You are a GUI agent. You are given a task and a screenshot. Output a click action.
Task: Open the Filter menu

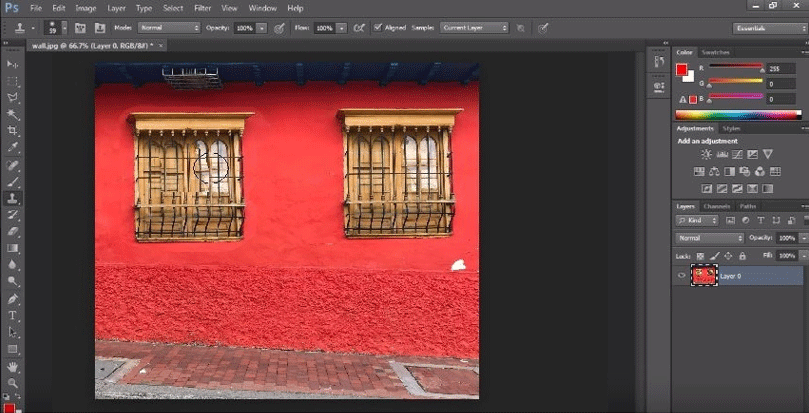(203, 8)
